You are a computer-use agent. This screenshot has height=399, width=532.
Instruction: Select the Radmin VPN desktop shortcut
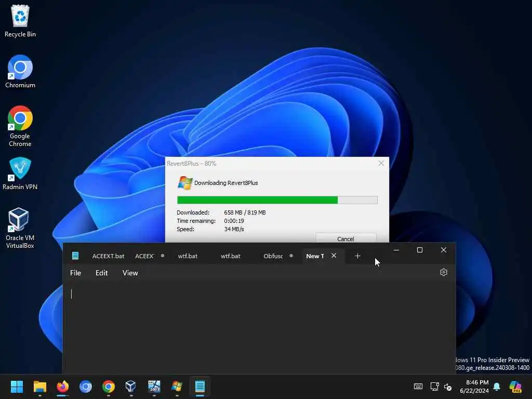(x=20, y=174)
